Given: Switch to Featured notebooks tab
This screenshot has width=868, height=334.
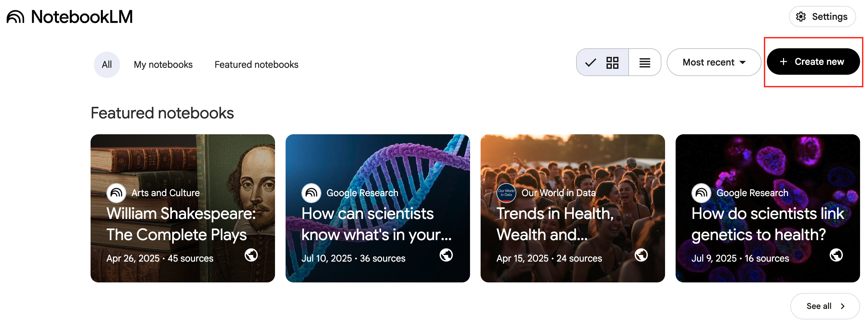Looking at the screenshot, I should coord(256,64).
